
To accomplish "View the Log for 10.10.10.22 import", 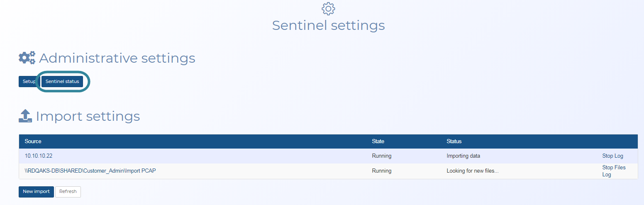I will [x=619, y=156].
